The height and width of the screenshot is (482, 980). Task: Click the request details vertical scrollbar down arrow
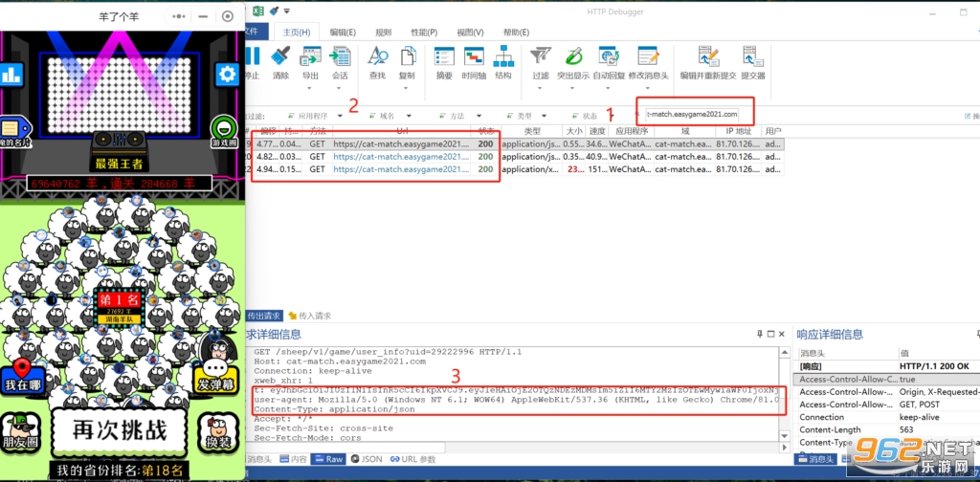pyautogui.click(x=784, y=436)
